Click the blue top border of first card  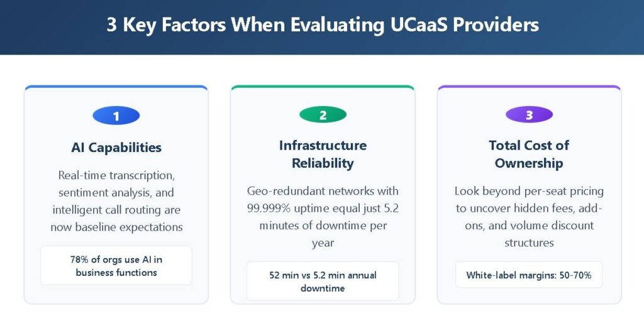click(116, 87)
